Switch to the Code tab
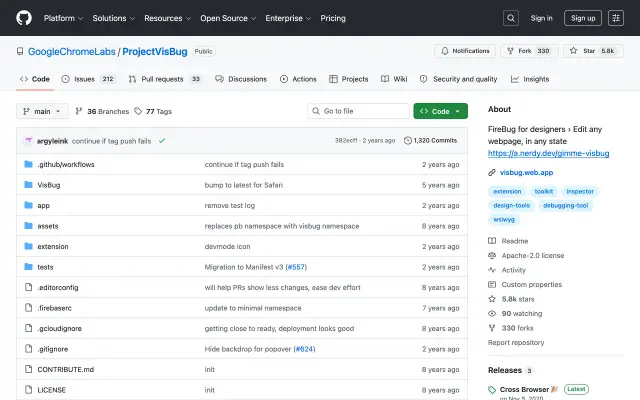640x400 pixels. [x=35, y=79]
